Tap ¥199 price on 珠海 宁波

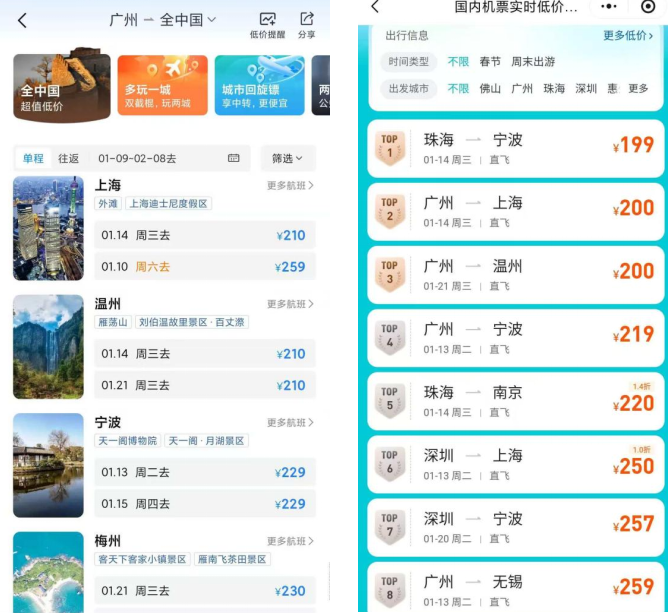point(633,145)
